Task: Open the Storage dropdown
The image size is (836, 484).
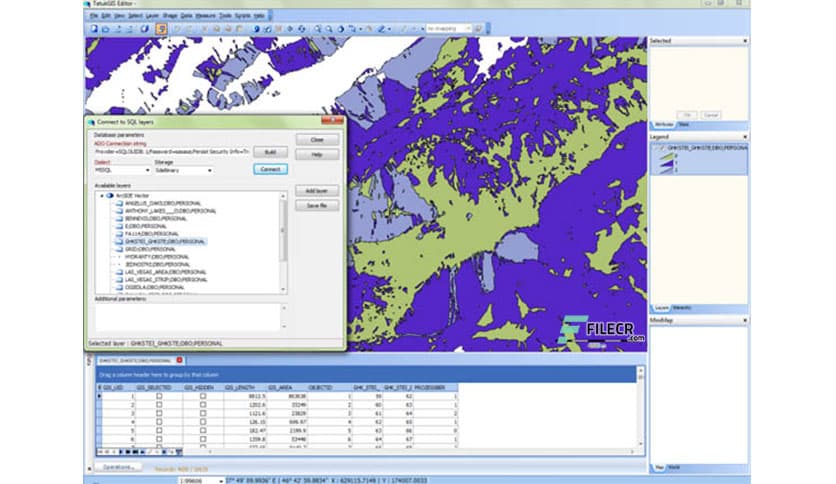Action: click(210, 171)
